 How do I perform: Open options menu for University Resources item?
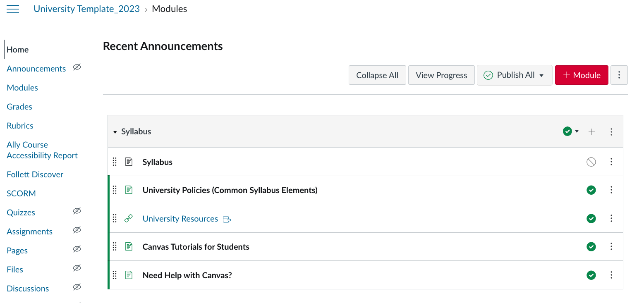(611, 218)
